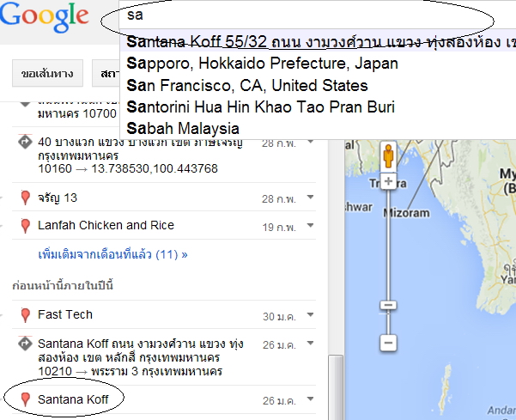Choose suggestion Santorini Hua Hin Khao Tao
The image size is (516, 420).
(260, 107)
